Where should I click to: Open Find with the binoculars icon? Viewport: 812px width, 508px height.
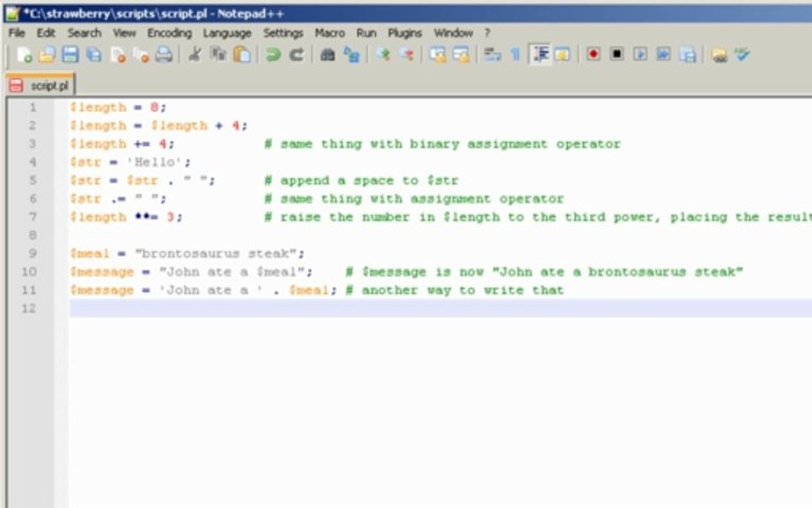pos(327,54)
